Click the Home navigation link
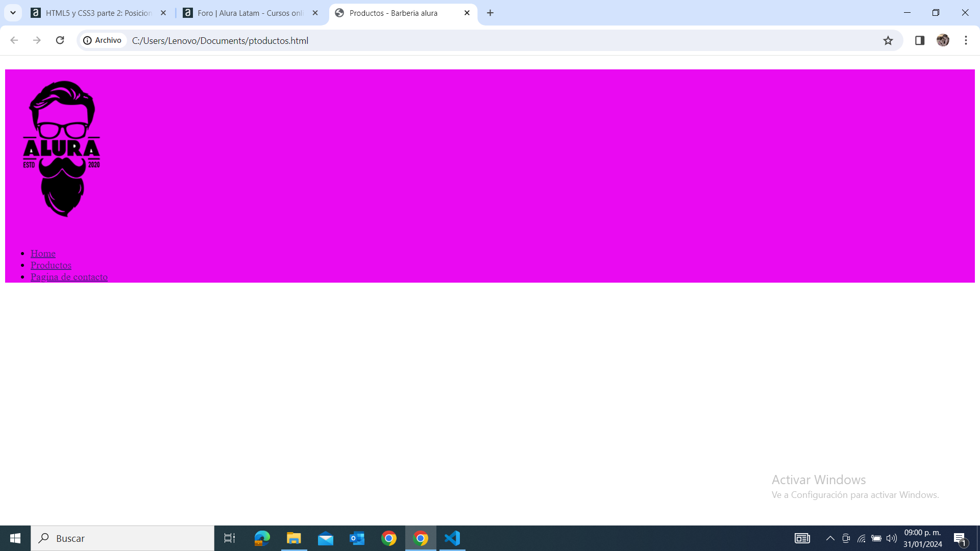This screenshot has width=980, height=551. 43,253
